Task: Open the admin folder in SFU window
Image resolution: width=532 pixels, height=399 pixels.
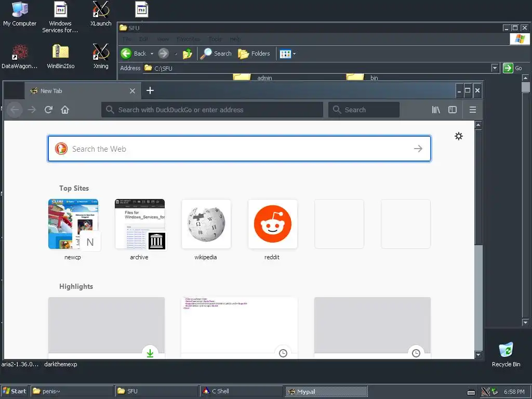Action: pyautogui.click(x=253, y=77)
